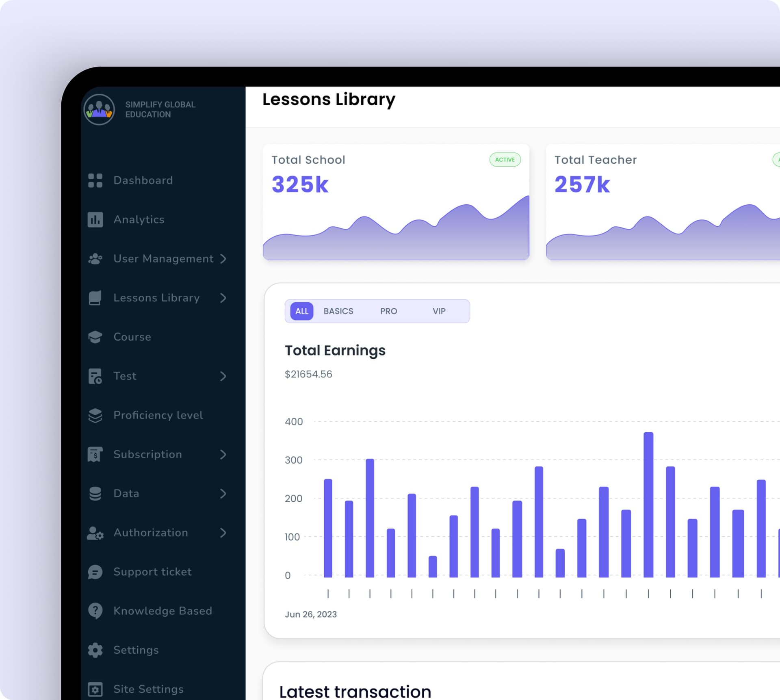Expand the Data submenu chevron
The width and height of the screenshot is (780, 700).
pos(223,494)
